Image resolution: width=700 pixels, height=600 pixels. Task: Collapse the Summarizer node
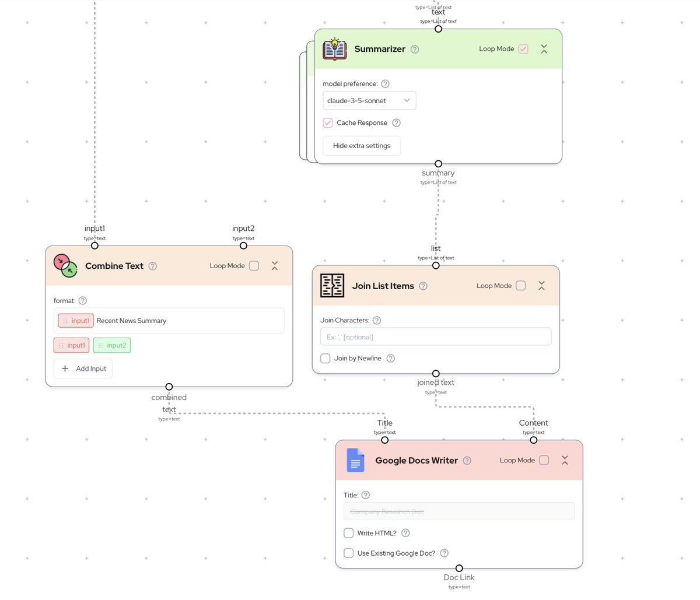coord(544,49)
